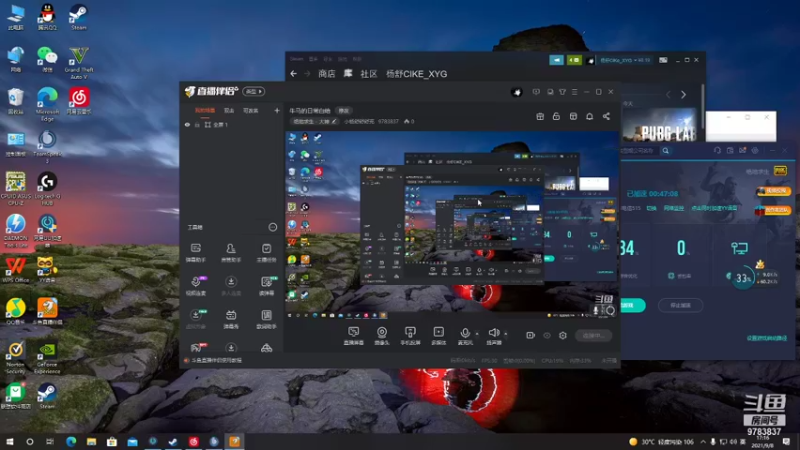Click the grey start-stream button at bottom right
Image resolution: width=800 pixels, height=450 pixels.
tap(593, 335)
